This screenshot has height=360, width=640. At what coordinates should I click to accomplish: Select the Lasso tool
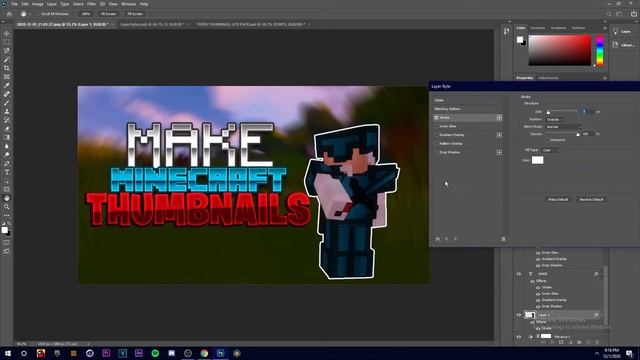7,51
